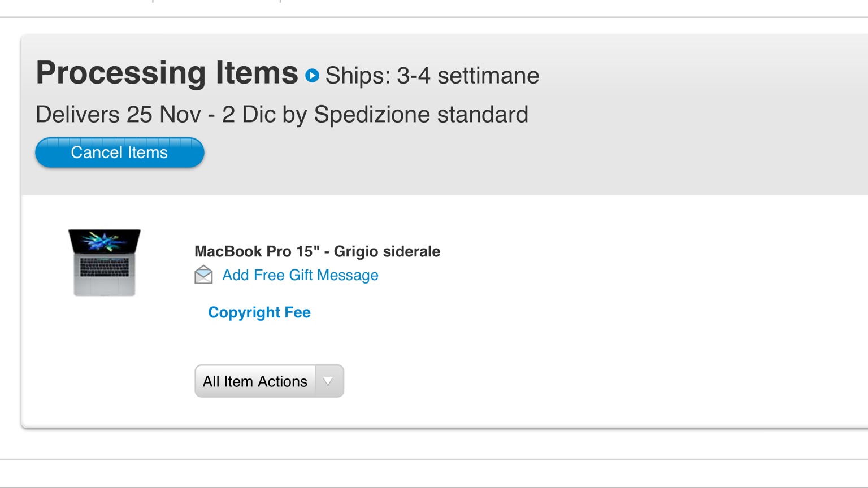Click the Processing Items heading
Screen dimensions: 868x488
[x=167, y=73]
